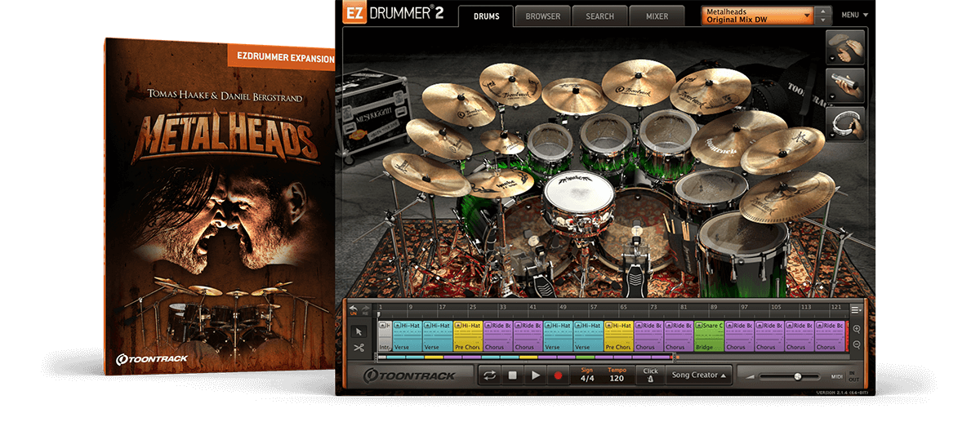980x422 pixels.
Task: Stop playback
Action: (513, 375)
